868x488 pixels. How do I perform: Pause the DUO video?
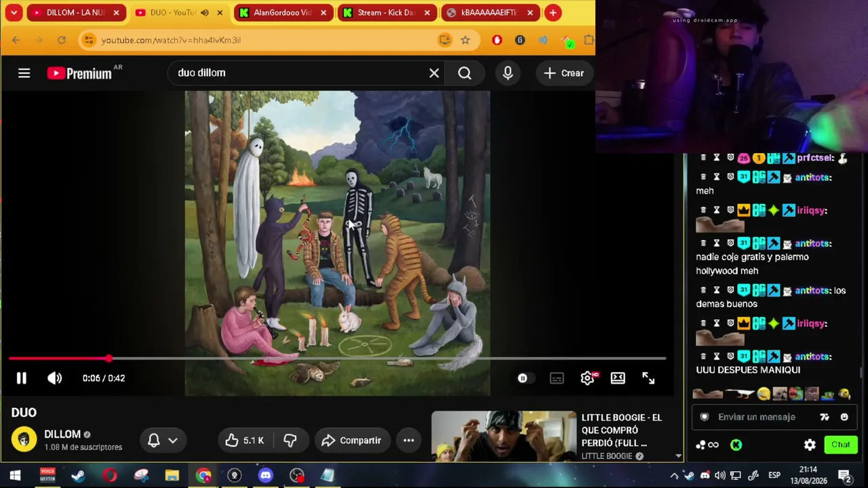(x=21, y=378)
